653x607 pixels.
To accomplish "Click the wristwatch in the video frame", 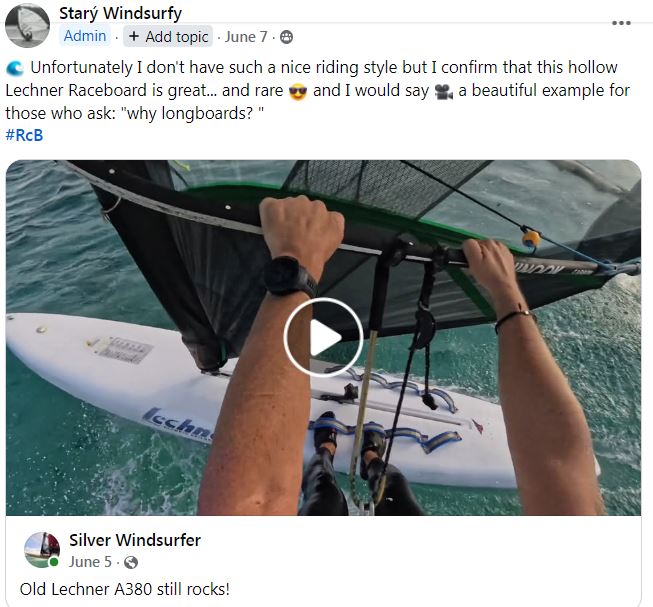I will click(x=287, y=276).
